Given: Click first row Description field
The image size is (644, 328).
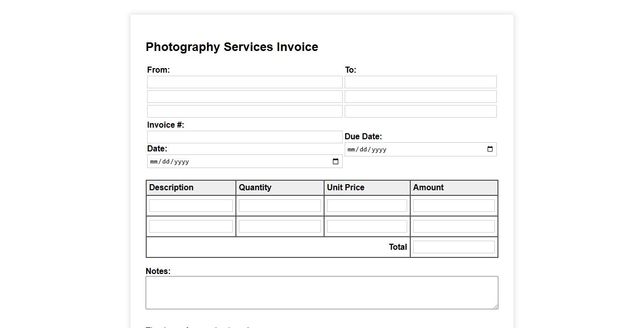Looking at the screenshot, I should pos(191,206).
